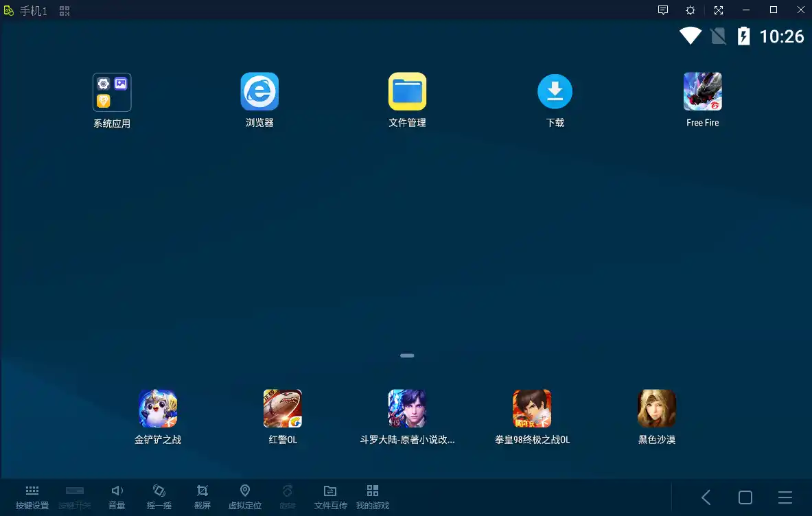Toggle the Wi-Fi status indicator
Image resolution: width=812 pixels, height=516 pixels.
[690, 36]
